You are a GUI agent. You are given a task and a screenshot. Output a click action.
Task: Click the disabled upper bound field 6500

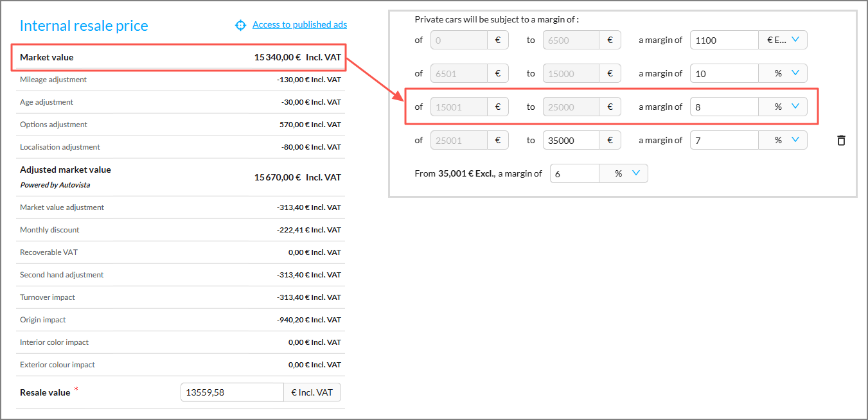(x=571, y=40)
